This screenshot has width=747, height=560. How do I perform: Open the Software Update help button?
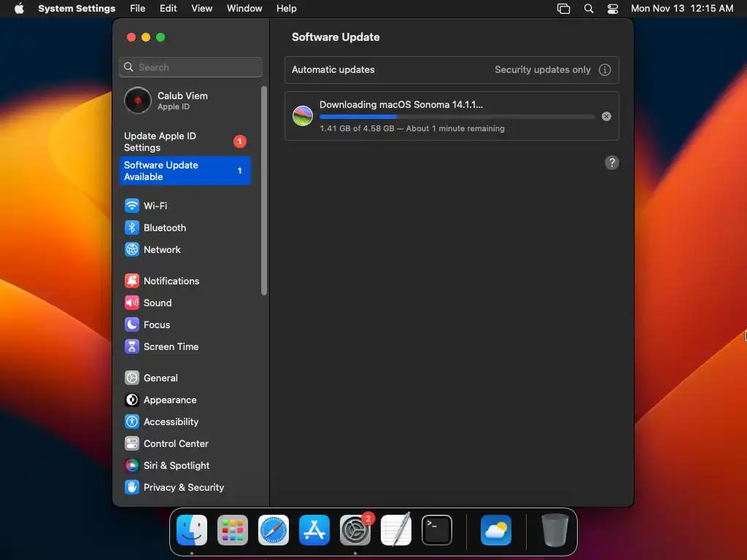[612, 163]
